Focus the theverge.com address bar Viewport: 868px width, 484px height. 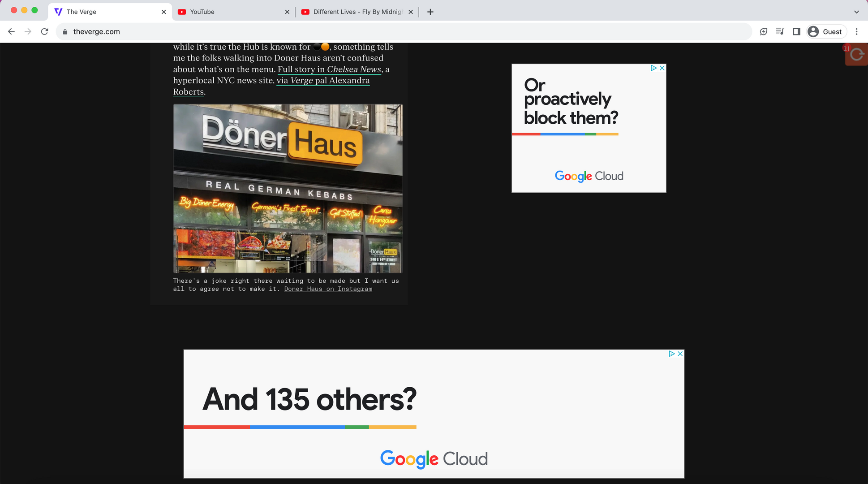click(403, 31)
